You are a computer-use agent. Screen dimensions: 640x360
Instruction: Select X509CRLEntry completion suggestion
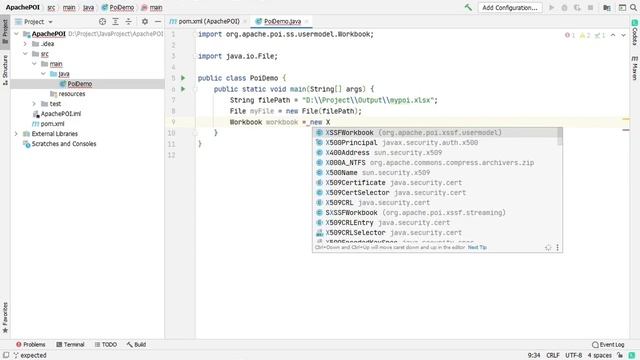tap(435, 222)
